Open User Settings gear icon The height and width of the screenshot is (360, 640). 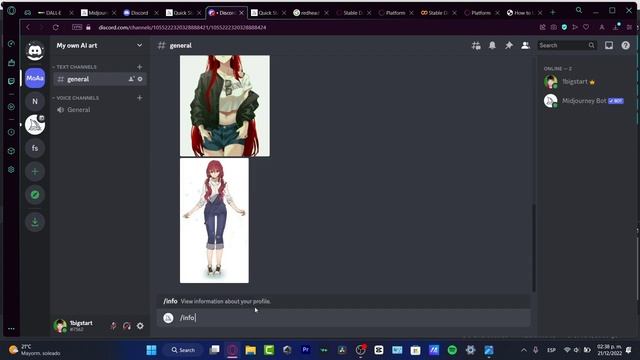click(x=140, y=326)
